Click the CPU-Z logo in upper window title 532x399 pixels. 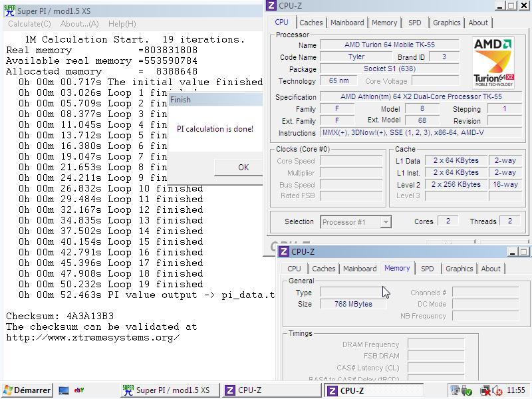271,5
